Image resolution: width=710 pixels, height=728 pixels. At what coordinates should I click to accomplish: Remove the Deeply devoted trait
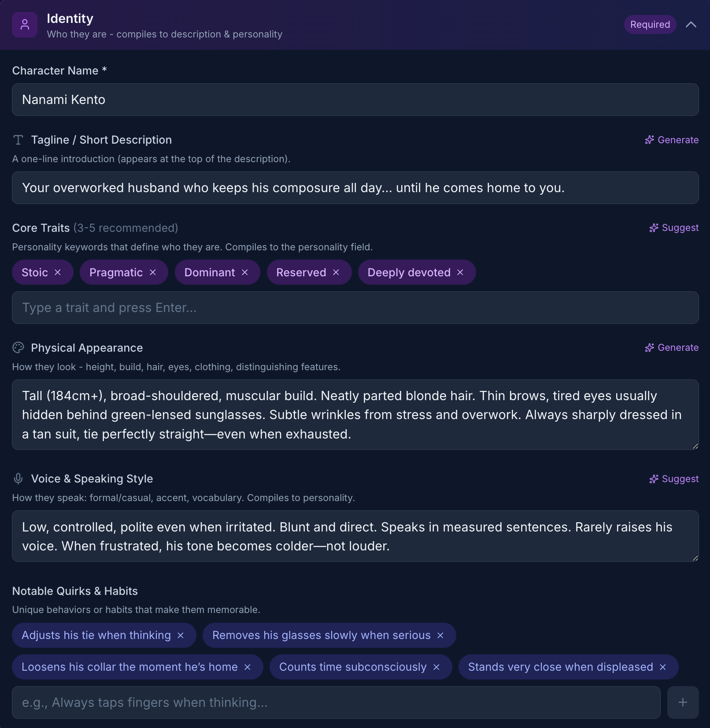(460, 272)
